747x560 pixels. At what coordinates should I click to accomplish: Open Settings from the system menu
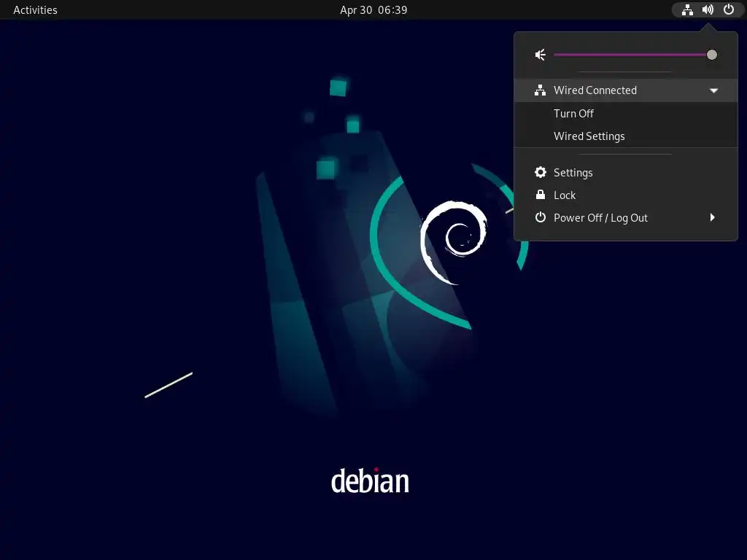tap(625, 172)
